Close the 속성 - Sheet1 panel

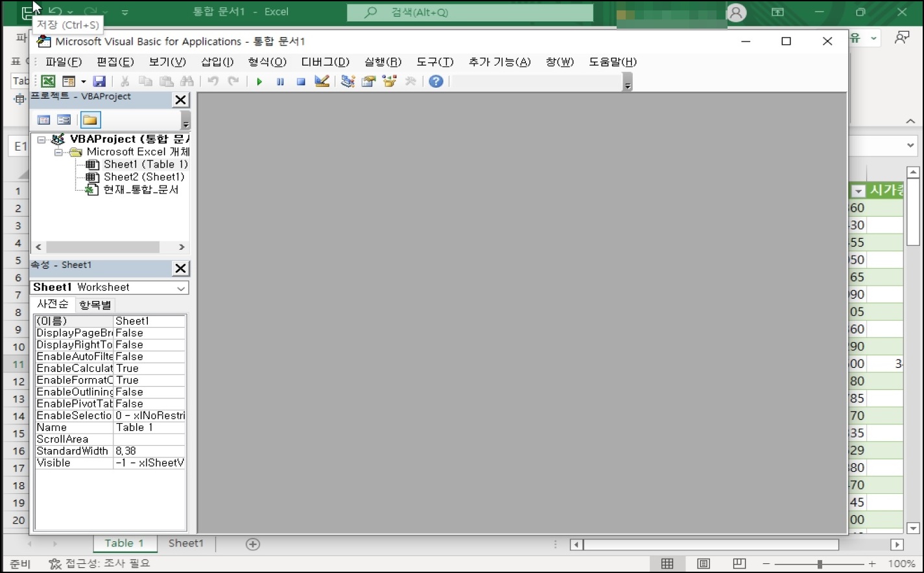180,268
